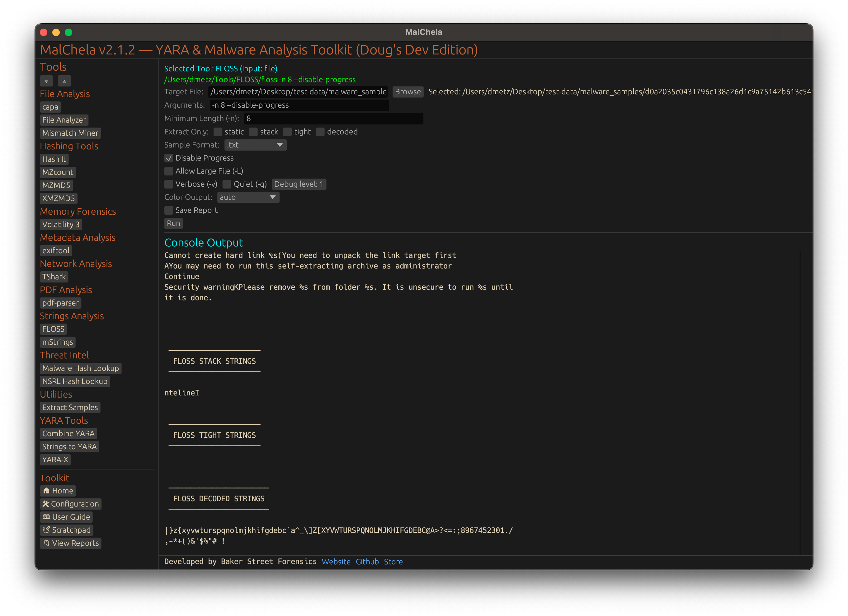Image resolution: width=848 pixels, height=616 pixels.
Task: Enable static extract-only checkbox
Action: point(218,132)
